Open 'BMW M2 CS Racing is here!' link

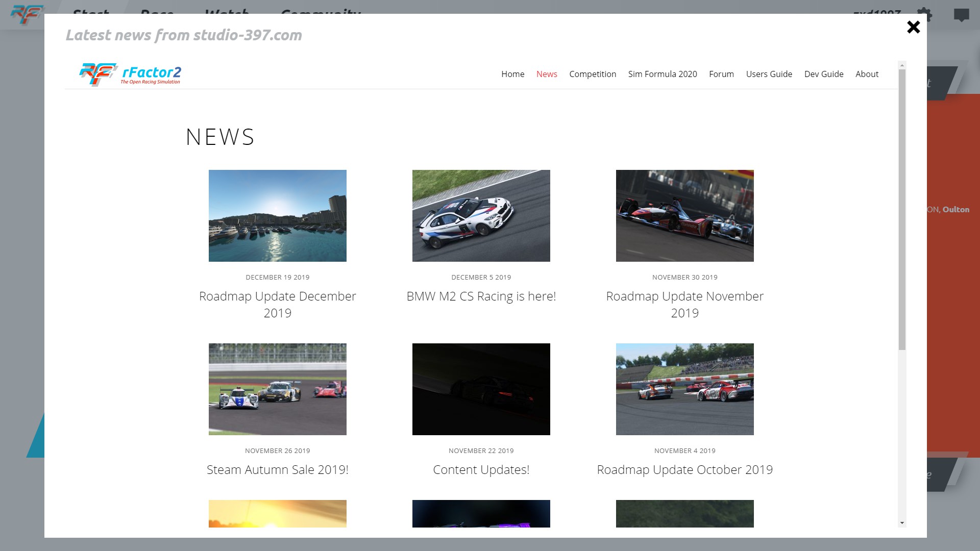(x=481, y=296)
